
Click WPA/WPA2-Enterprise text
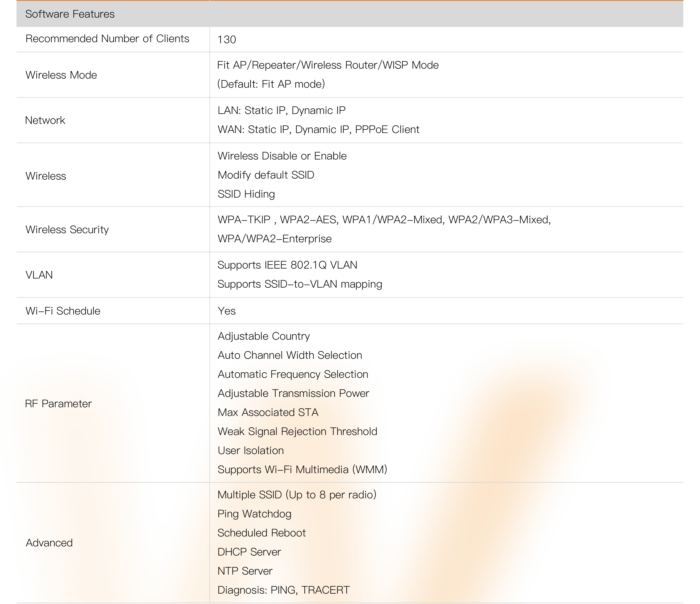(x=274, y=239)
